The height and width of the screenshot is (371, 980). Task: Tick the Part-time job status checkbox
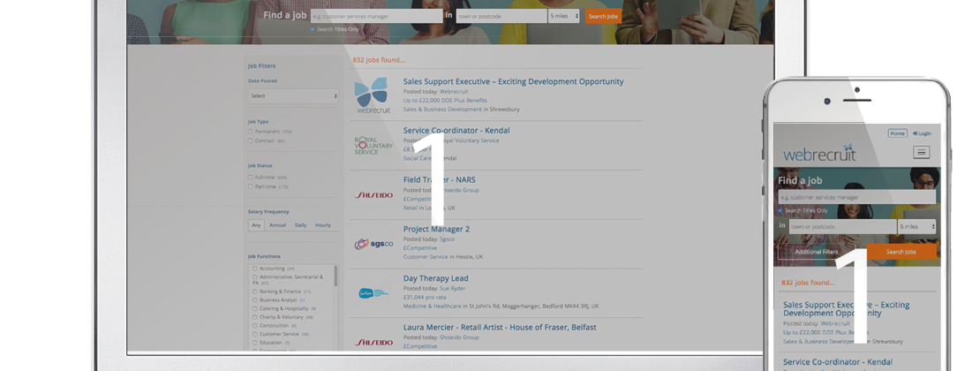(x=251, y=186)
